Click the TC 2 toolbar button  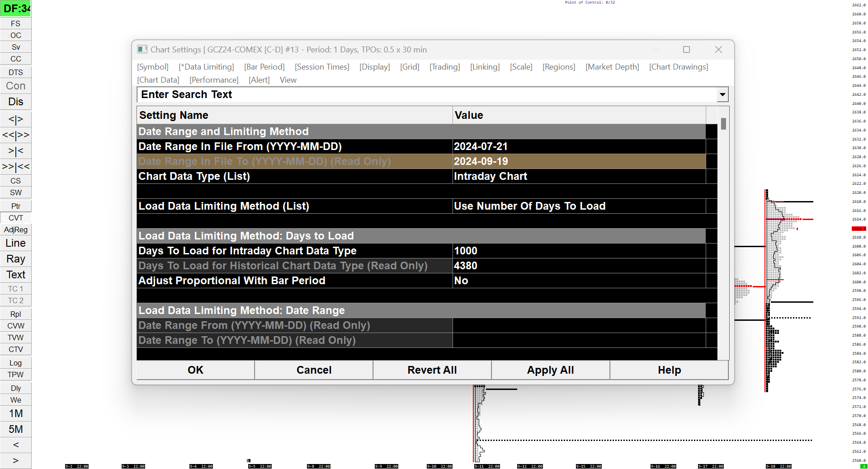(x=15, y=300)
